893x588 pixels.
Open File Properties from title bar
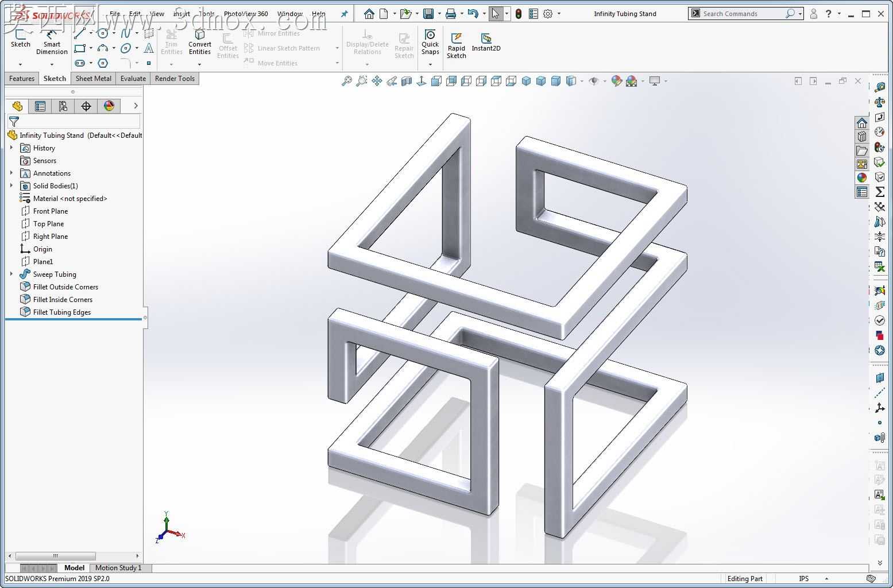click(x=534, y=14)
